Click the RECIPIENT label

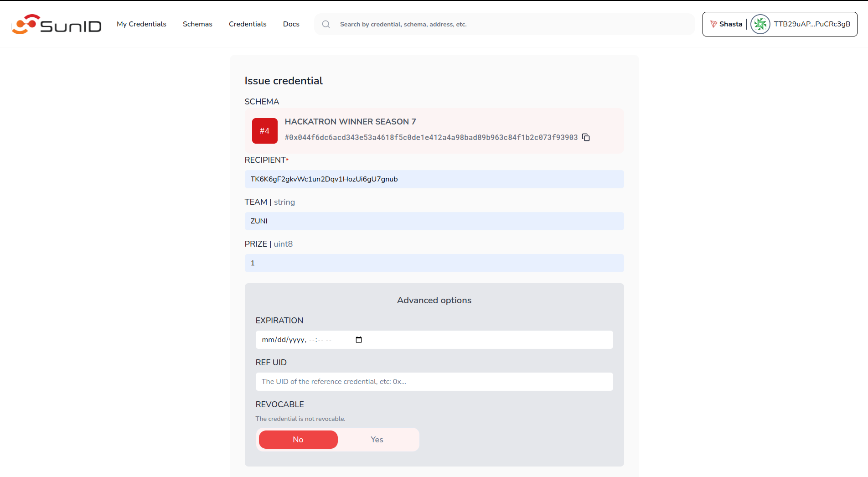pos(267,160)
